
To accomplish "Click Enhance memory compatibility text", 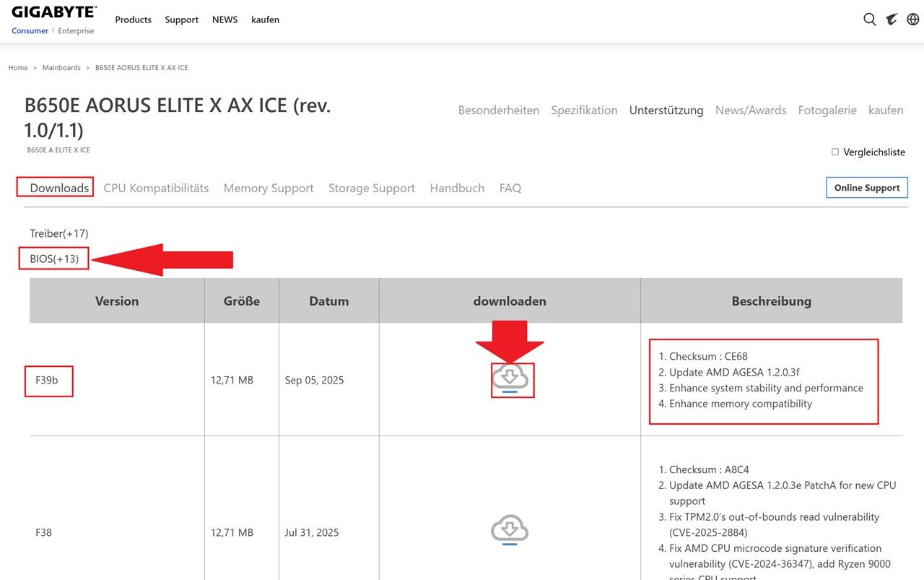I will coord(741,404).
